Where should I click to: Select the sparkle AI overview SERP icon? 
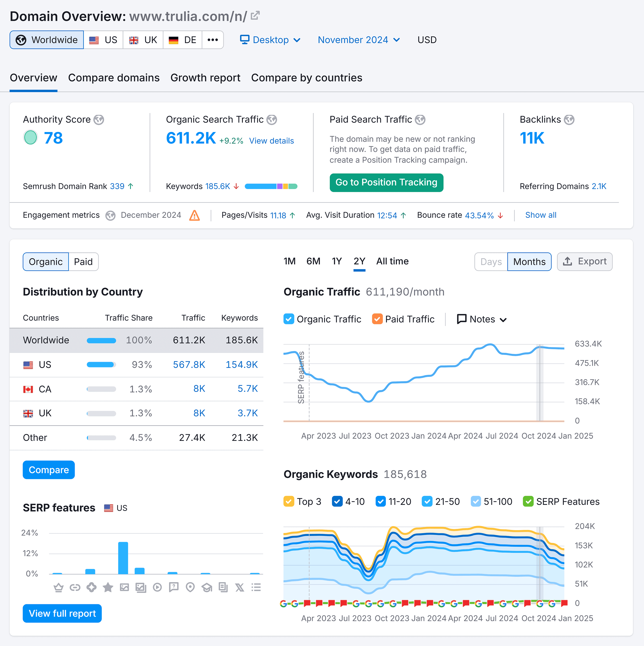91,587
